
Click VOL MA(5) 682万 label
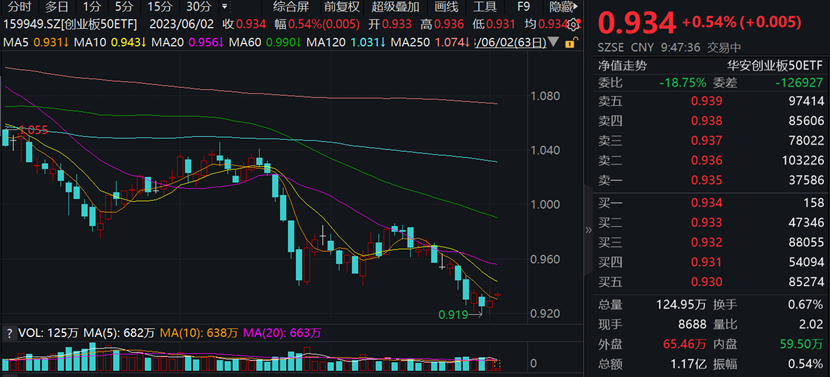(119, 333)
